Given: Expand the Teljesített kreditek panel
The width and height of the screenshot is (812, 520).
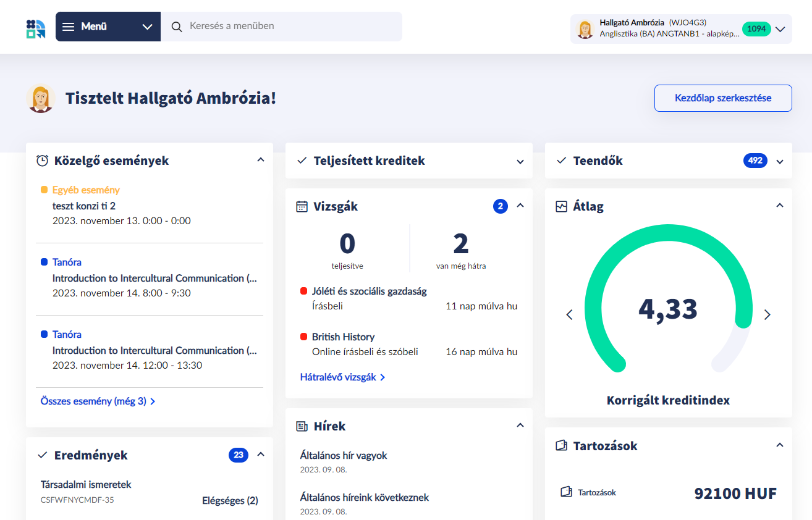Looking at the screenshot, I should pos(520,161).
